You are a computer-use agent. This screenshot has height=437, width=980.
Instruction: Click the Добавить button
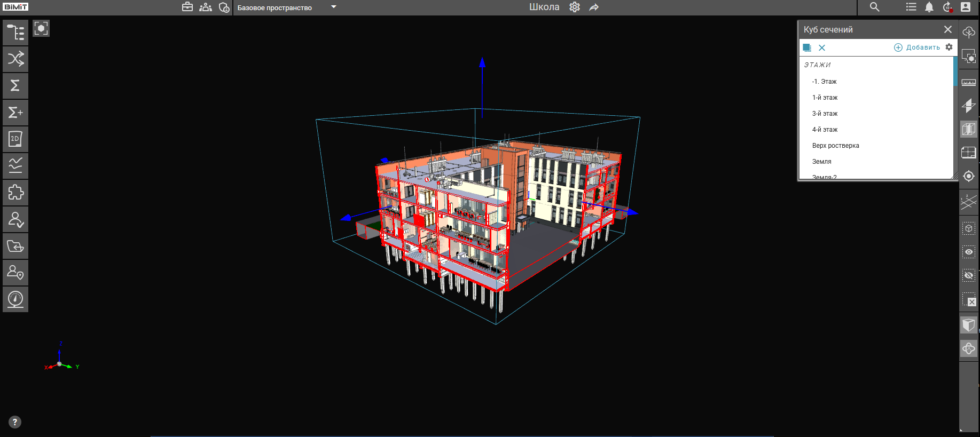[917, 47]
